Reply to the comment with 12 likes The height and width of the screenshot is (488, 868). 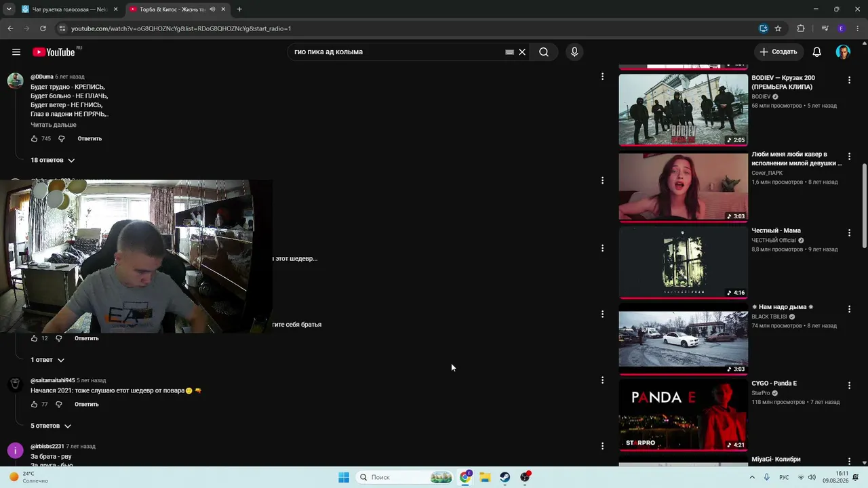tap(87, 338)
